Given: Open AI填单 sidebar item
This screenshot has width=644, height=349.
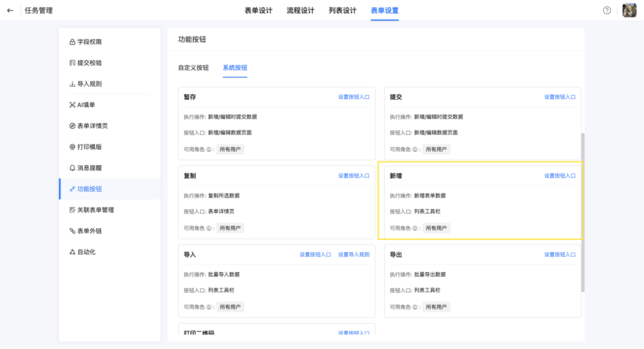Looking at the screenshot, I should [x=82, y=105].
